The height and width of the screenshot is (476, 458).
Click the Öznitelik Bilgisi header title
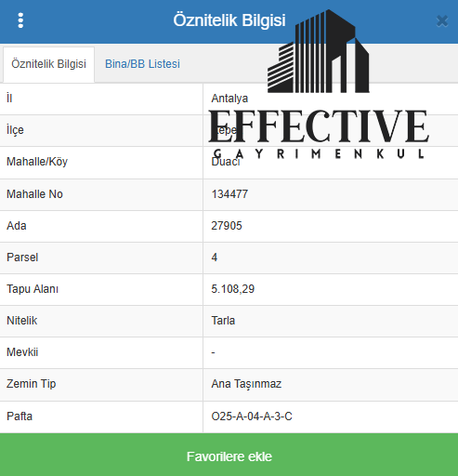pos(229,20)
